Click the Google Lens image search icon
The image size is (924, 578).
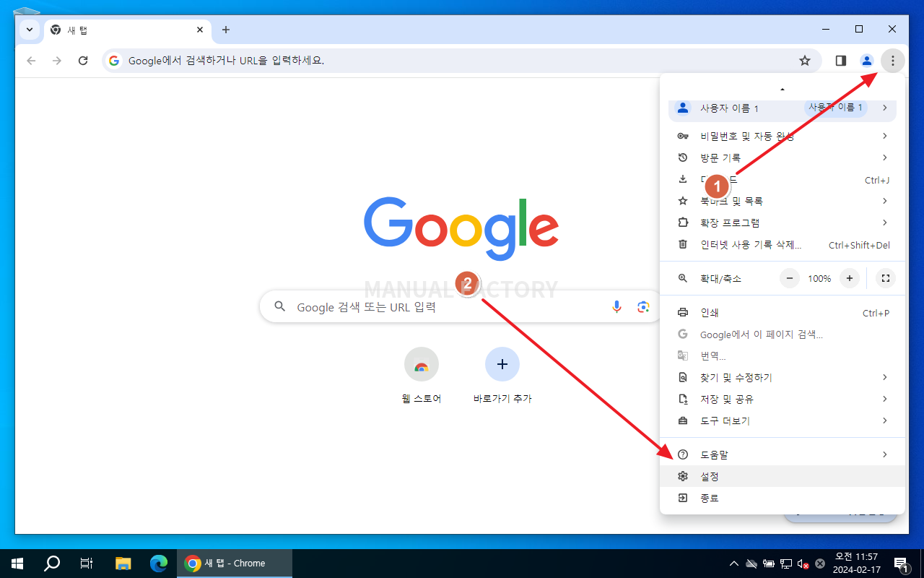pyautogui.click(x=643, y=307)
